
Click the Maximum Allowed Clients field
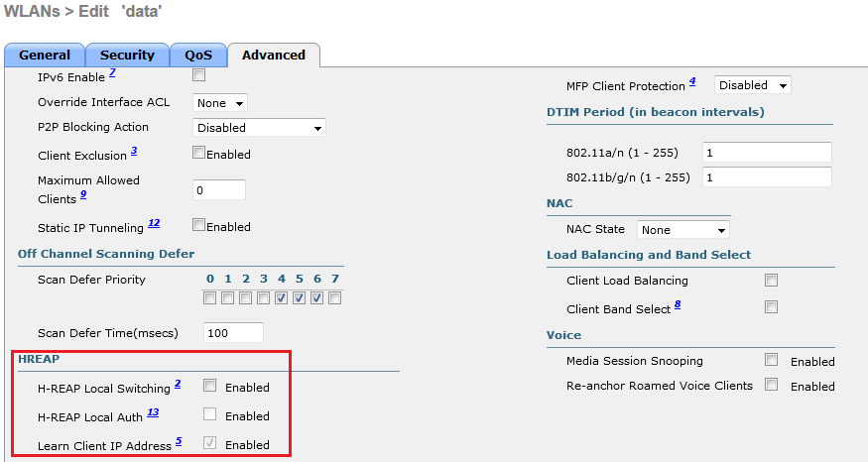[x=218, y=189]
